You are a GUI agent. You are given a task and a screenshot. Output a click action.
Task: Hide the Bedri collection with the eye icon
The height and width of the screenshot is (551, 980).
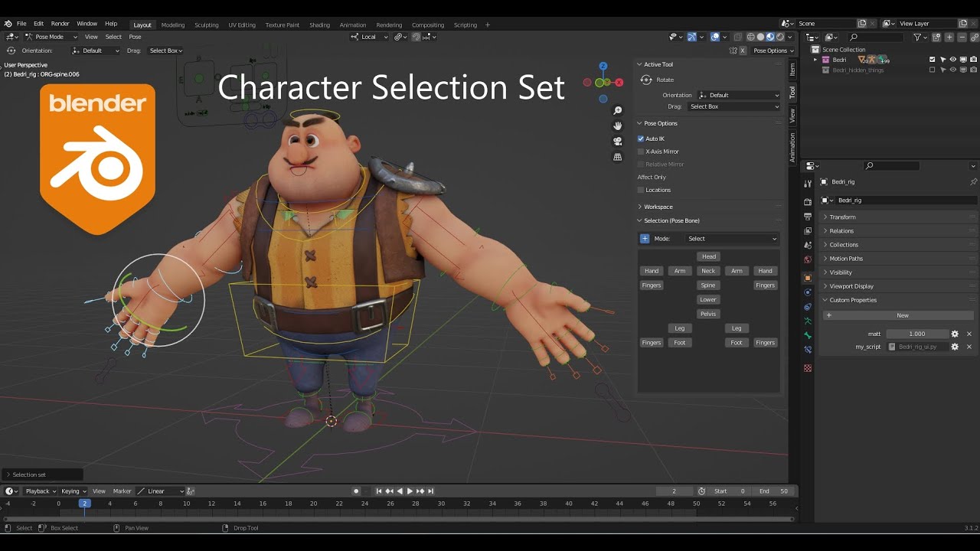[953, 60]
